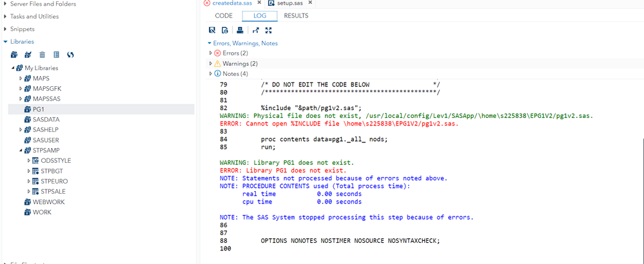The height and width of the screenshot is (264, 644).
Task: Print the log with printer icon
Action: (240, 30)
